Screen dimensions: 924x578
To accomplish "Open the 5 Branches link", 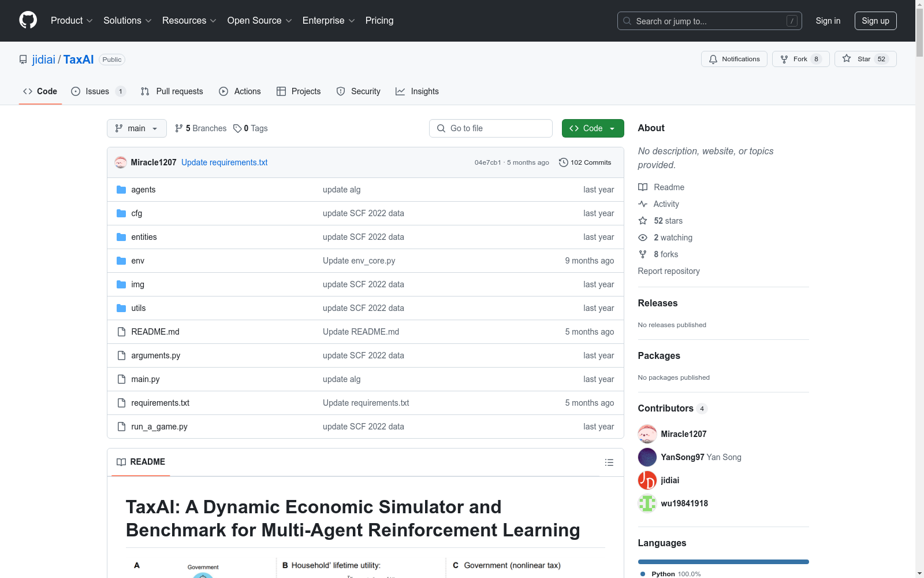I will pyautogui.click(x=201, y=128).
